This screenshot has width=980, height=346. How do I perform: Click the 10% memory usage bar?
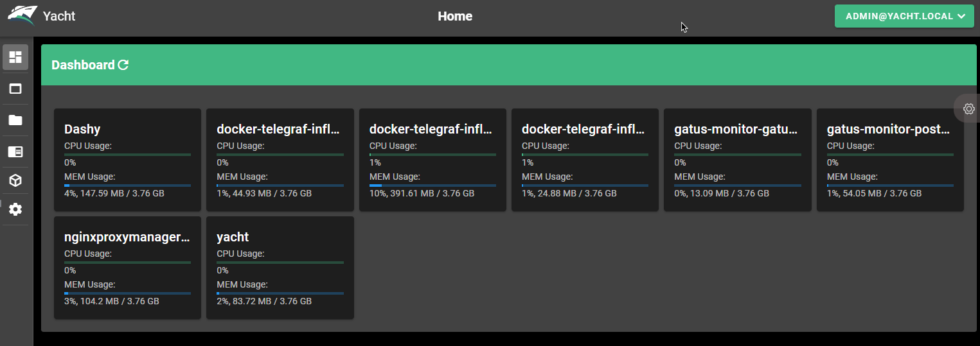[432, 186]
